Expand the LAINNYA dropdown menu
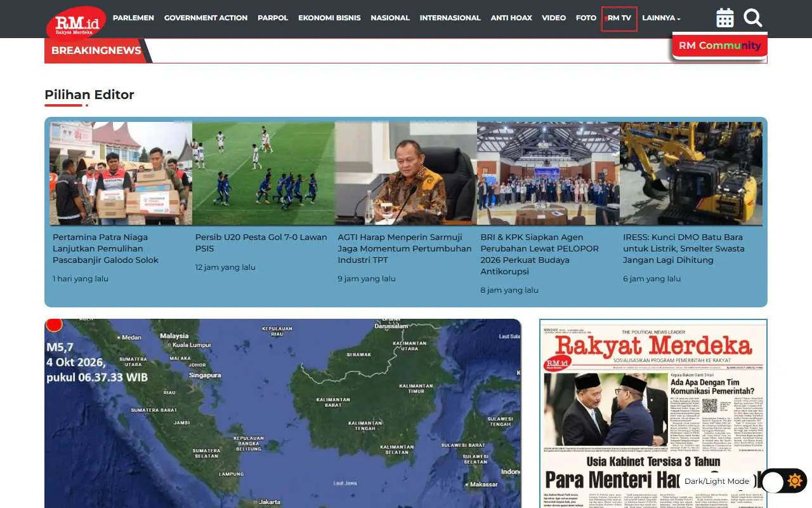Screen dimensions: 812x508 click(x=661, y=18)
